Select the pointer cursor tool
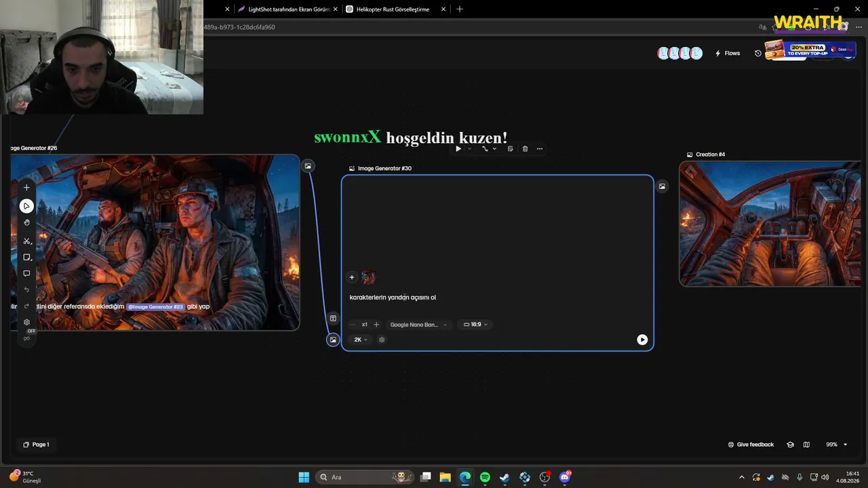 [x=26, y=206]
